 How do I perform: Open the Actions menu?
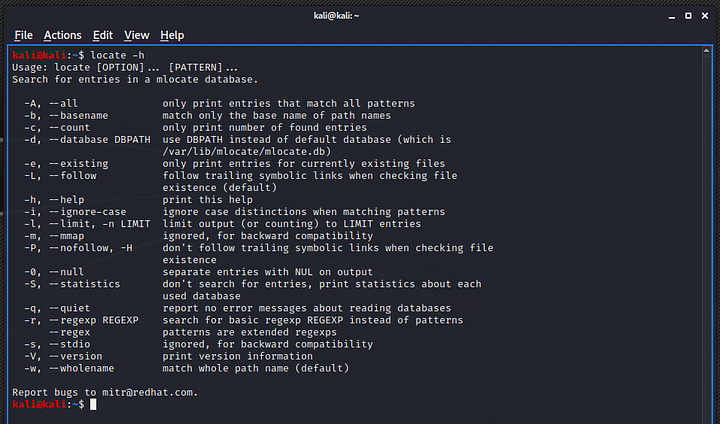(63, 35)
